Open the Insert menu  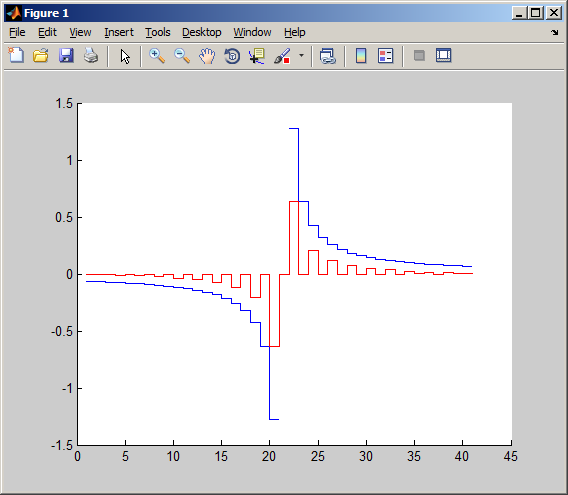(119, 32)
